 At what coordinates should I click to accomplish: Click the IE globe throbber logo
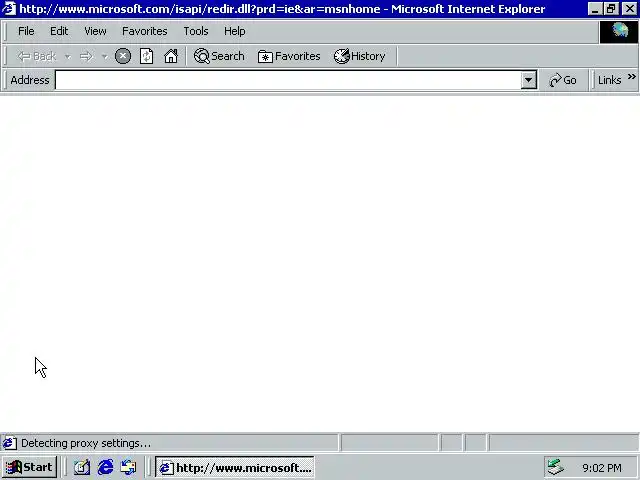[619, 31]
